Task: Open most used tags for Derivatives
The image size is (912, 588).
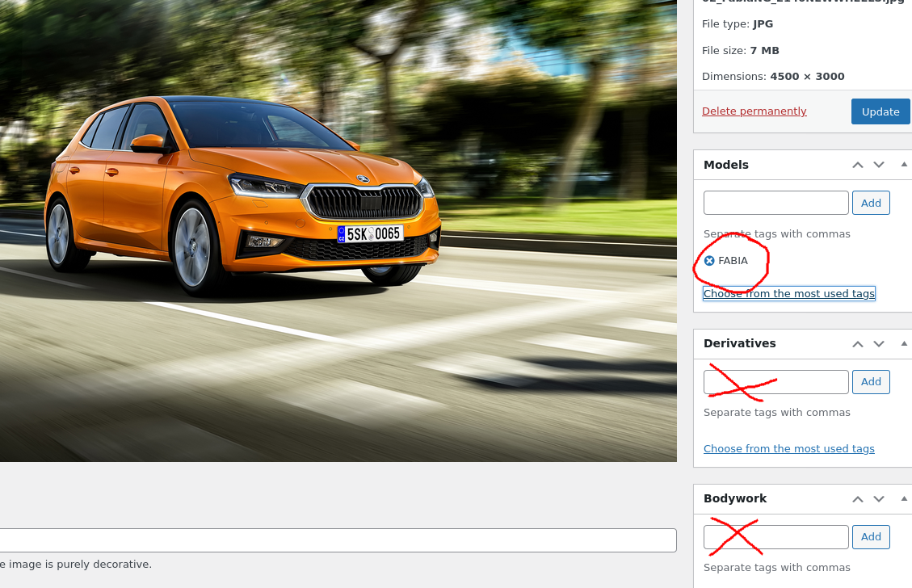Action: point(788,448)
